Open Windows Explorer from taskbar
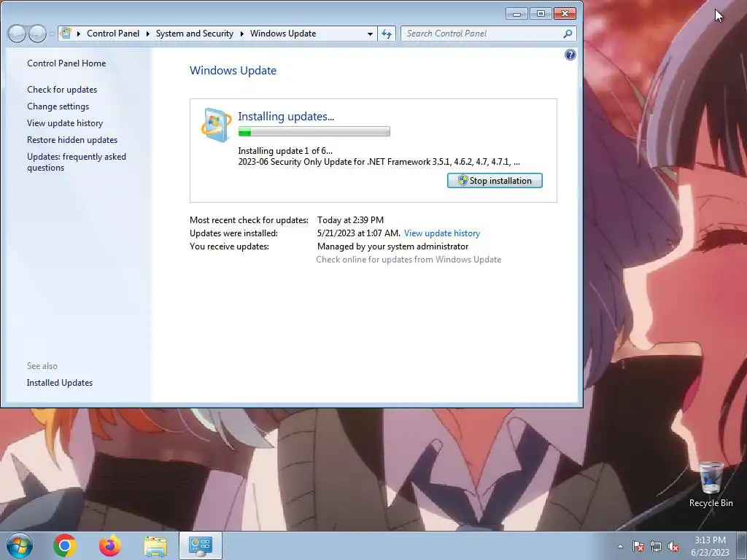 pos(155,546)
